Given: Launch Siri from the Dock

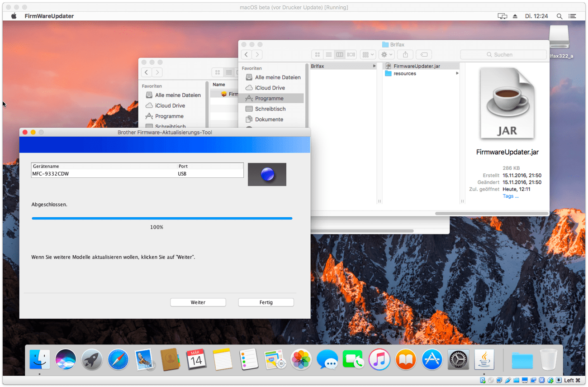Looking at the screenshot, I should [66, 360].
